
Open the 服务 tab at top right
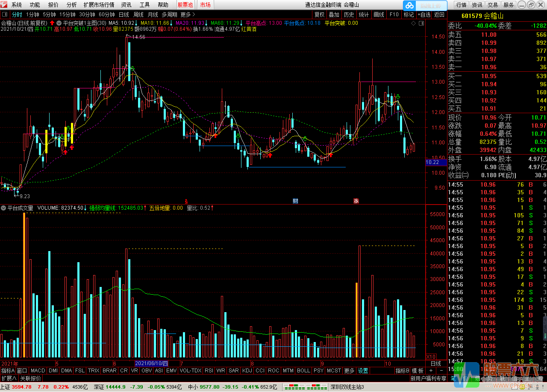509,5
